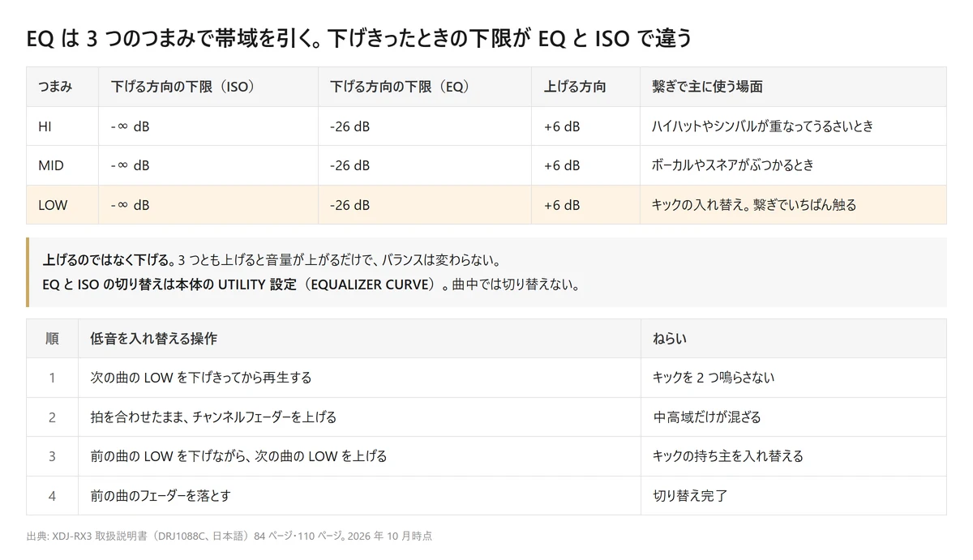The height and width of the screenshot is (560, 973).
Task: Click step number '1' in the 順 column
Action: (x=52, y=378)
